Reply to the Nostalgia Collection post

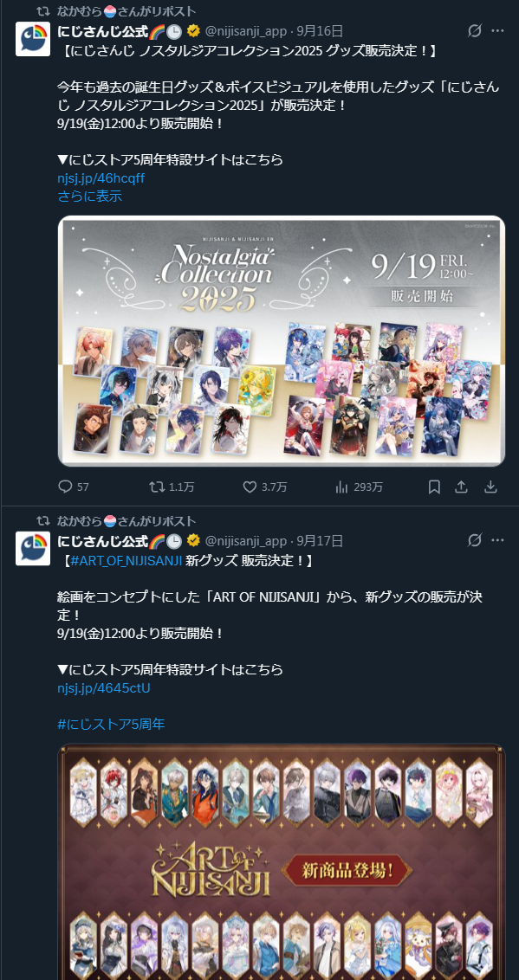click(65, 487)
